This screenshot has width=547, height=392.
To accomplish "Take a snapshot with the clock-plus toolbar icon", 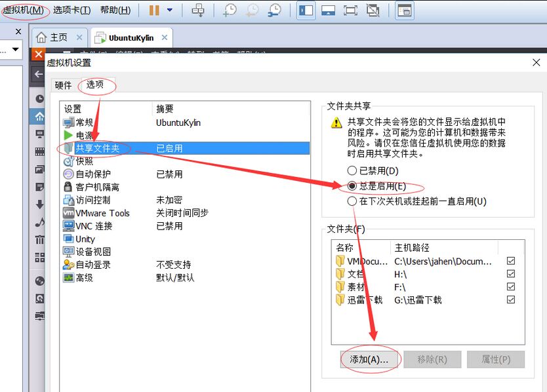I will point(230,10).
